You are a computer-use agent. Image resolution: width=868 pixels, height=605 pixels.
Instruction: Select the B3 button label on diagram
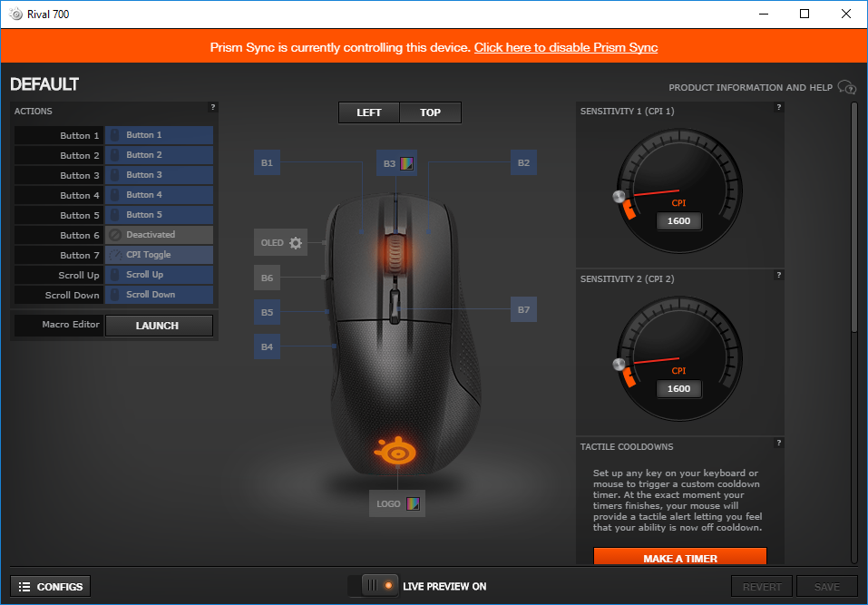pyautogui.click(x=389, y=163)
